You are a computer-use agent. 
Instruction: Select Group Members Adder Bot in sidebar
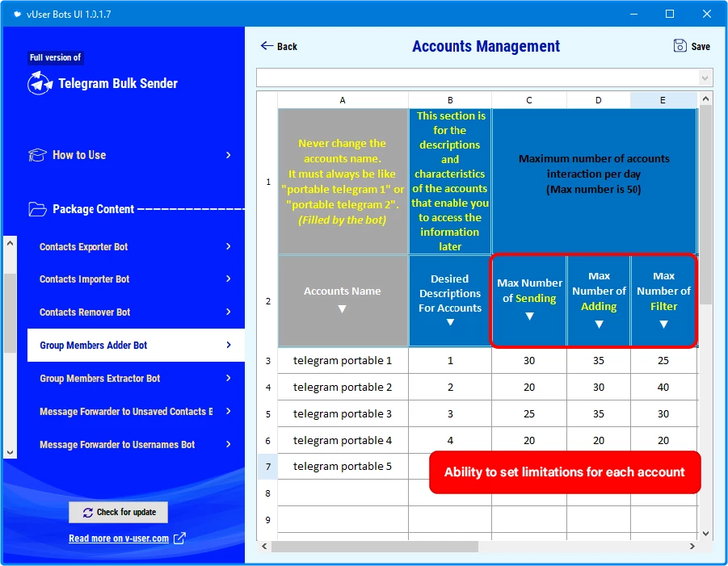[136, 345]
